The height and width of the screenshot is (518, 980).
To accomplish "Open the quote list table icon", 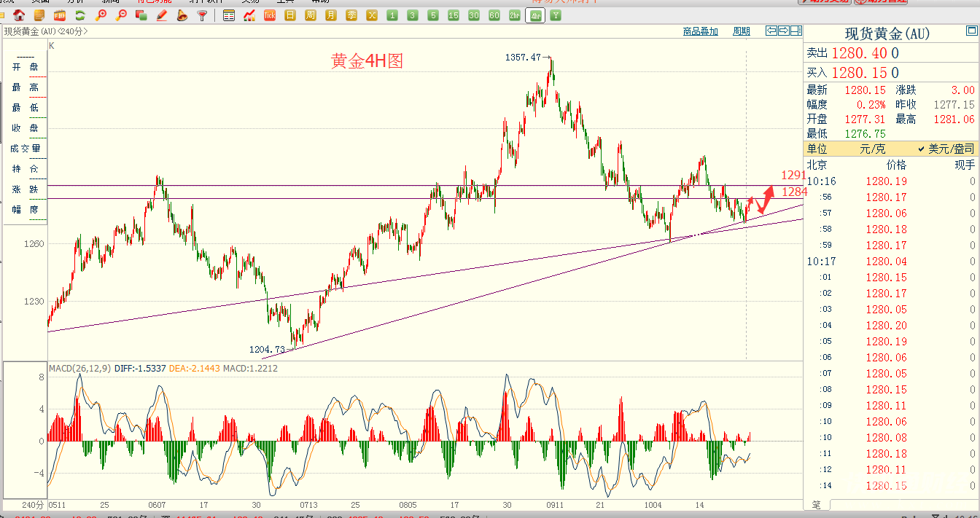I will click(x=229, y=15).
